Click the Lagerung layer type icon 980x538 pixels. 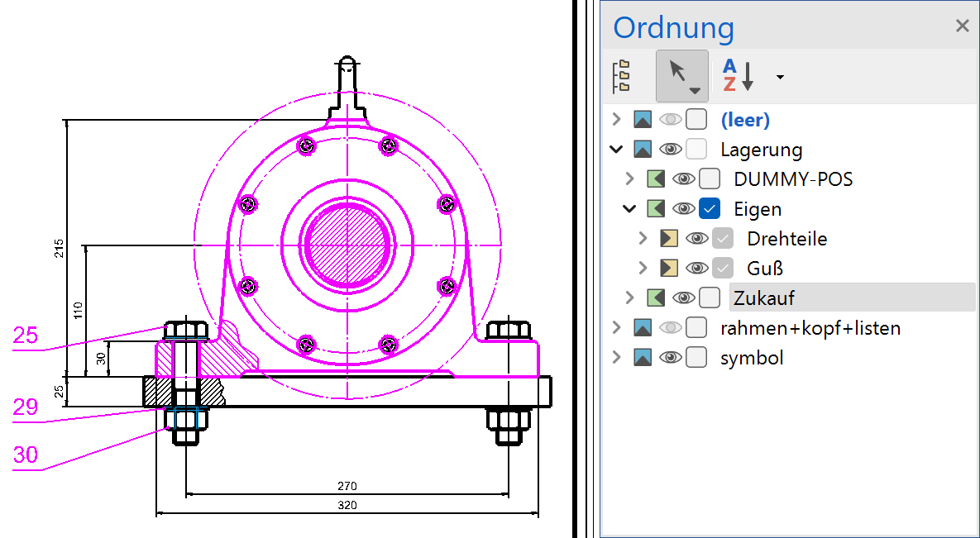pyautogui.click(x=643, y=150)
